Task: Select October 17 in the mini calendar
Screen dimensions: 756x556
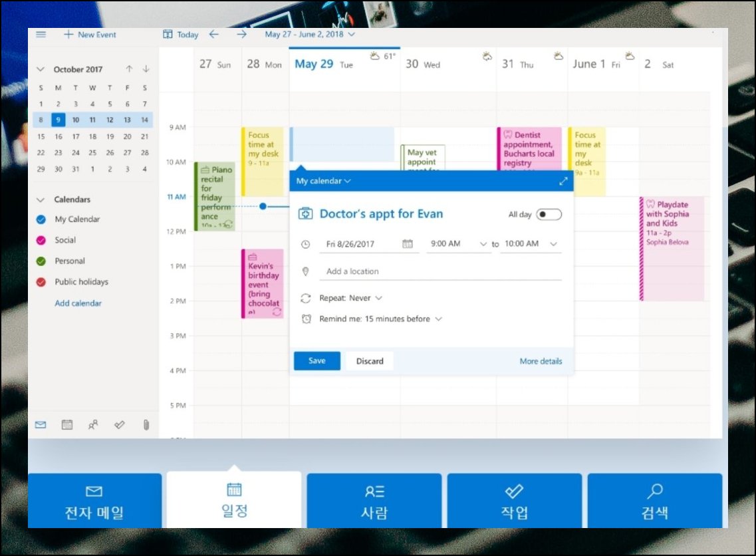Action: click(x=76, y=136)
